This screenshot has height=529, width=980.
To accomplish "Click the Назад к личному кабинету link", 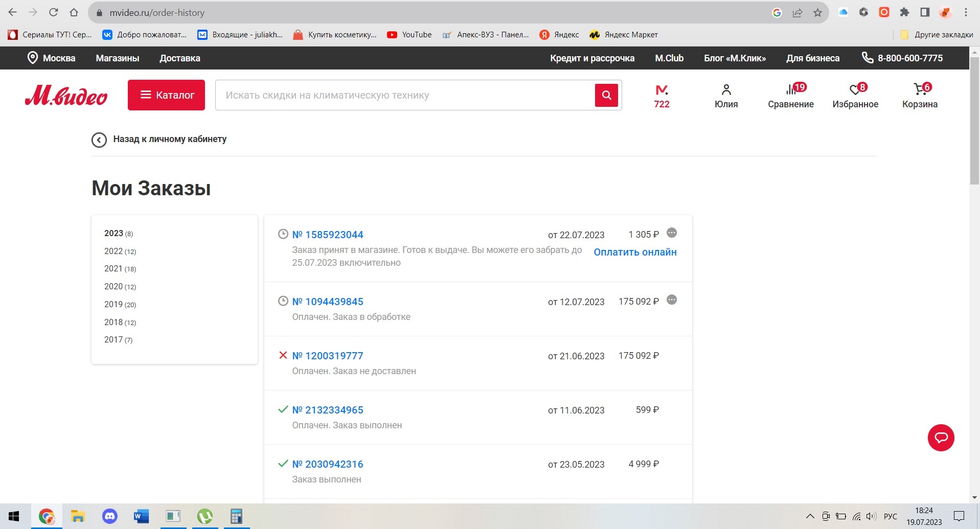I will [x=170, y=139].
